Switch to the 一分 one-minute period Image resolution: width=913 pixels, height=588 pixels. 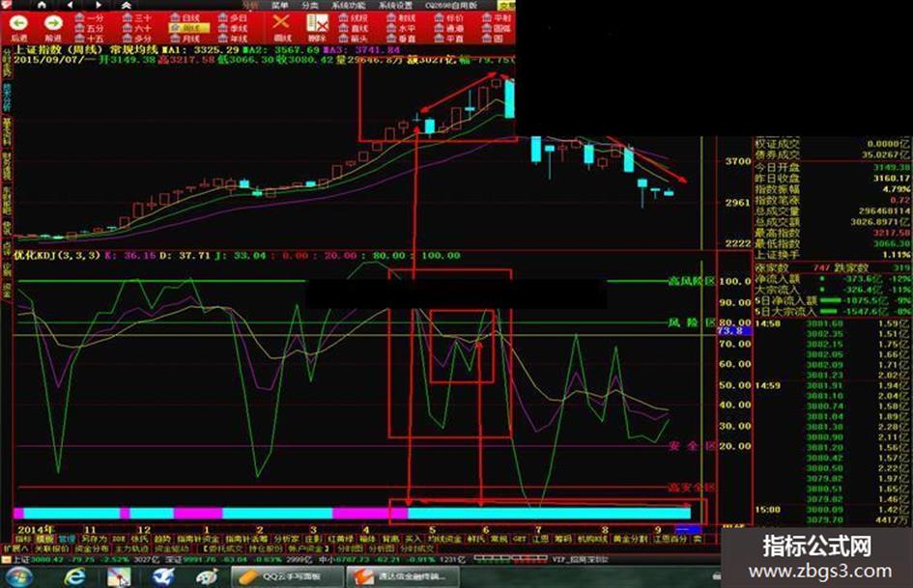click(89, 18)
